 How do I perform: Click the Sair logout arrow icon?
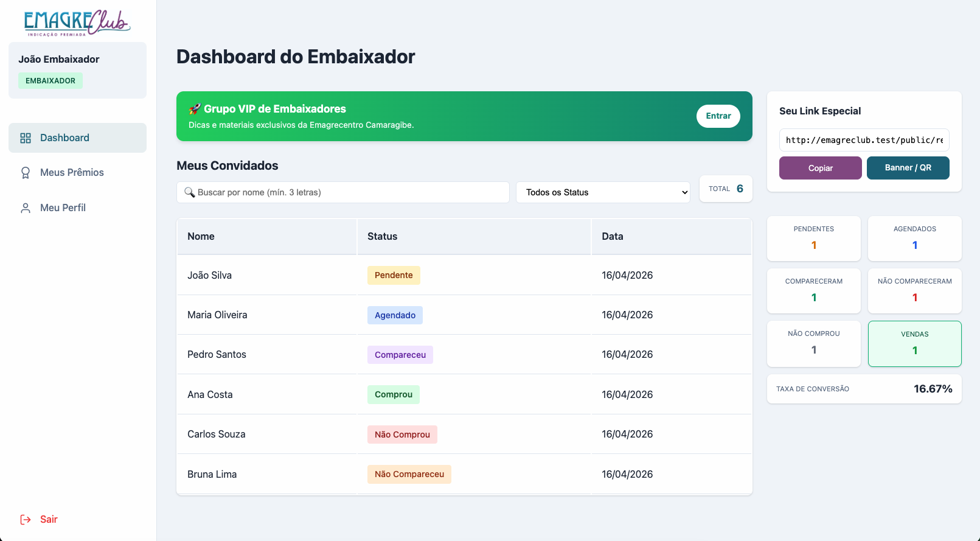click(26, 520)
